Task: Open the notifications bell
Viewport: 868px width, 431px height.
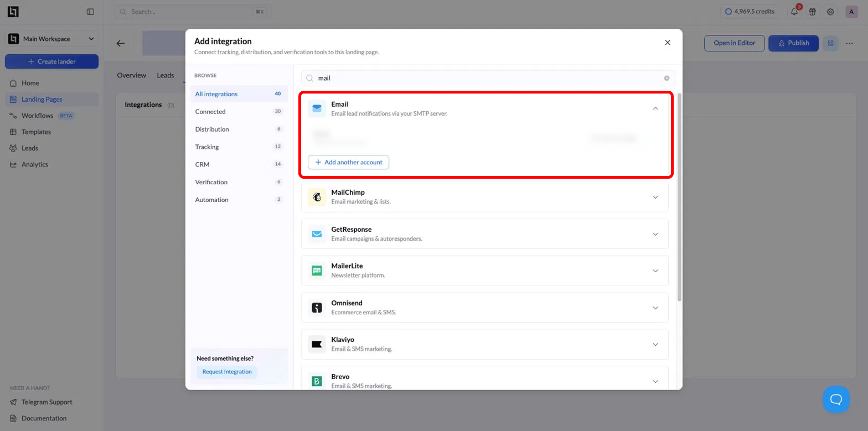Action: 794,12
